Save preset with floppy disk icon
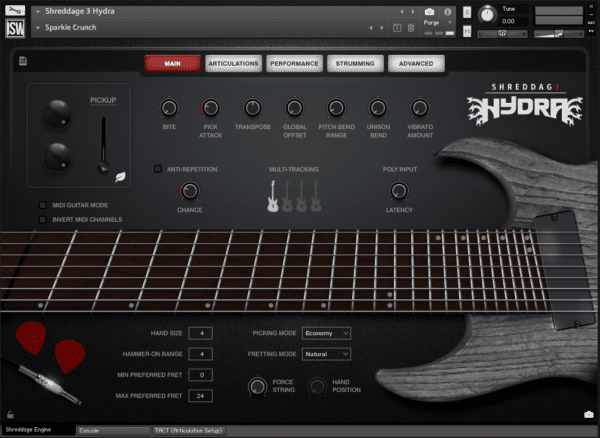 point(397,28)
